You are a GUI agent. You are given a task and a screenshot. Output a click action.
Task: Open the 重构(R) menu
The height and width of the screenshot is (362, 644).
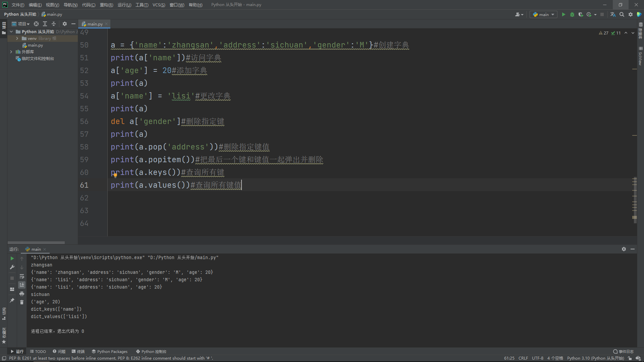tap(106, 5)
